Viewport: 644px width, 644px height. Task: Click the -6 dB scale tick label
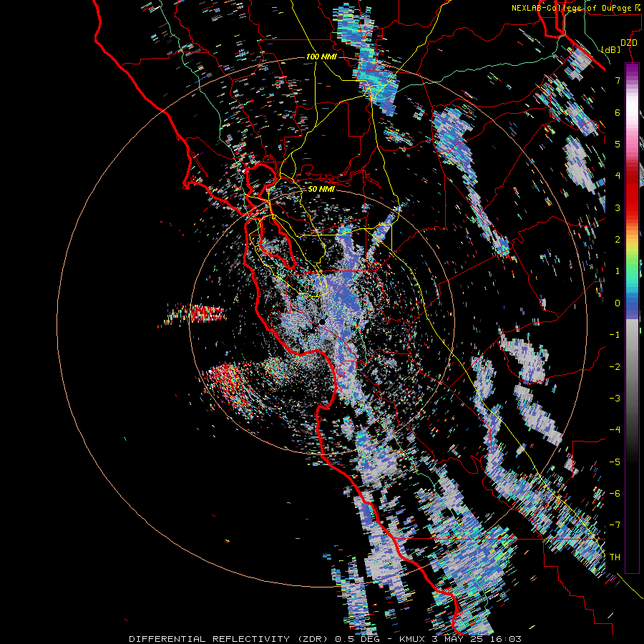(615, 494)
